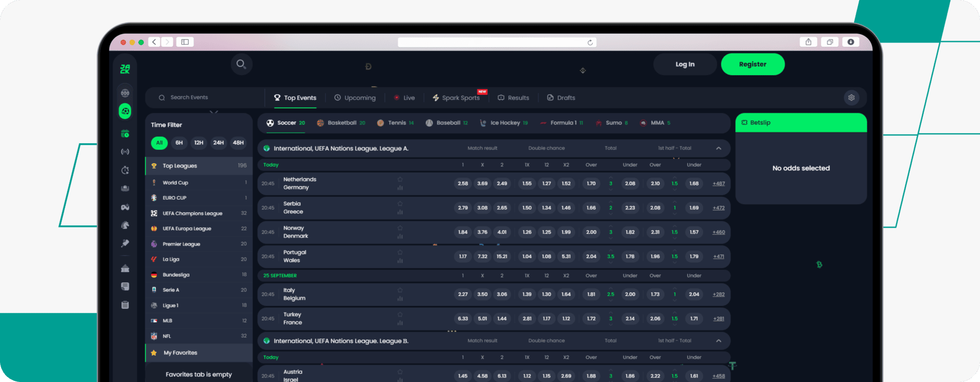
Task: Toggle the Safari sidebar button
Action: pyautogui.click(x=185, y=42)
